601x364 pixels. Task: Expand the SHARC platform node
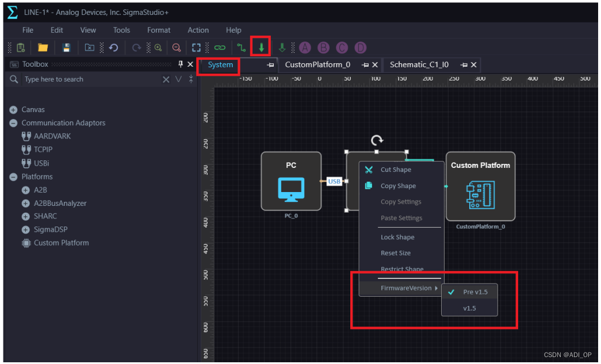pyautogui.click(x=26, y=216)
